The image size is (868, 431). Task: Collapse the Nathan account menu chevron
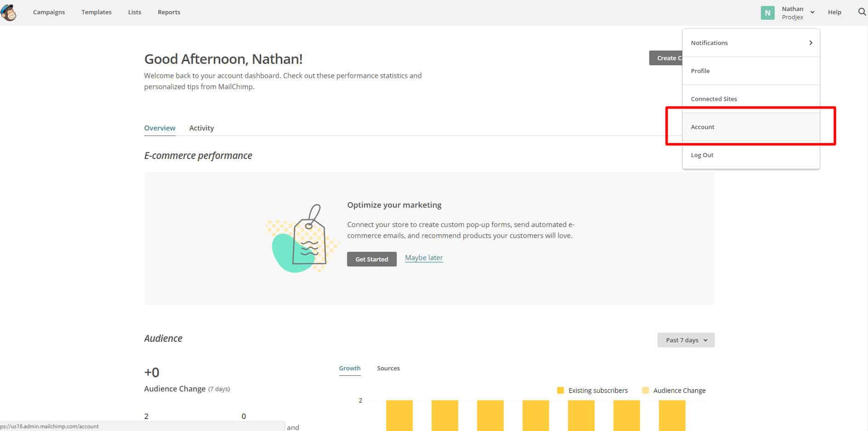[x=812, y=12]
